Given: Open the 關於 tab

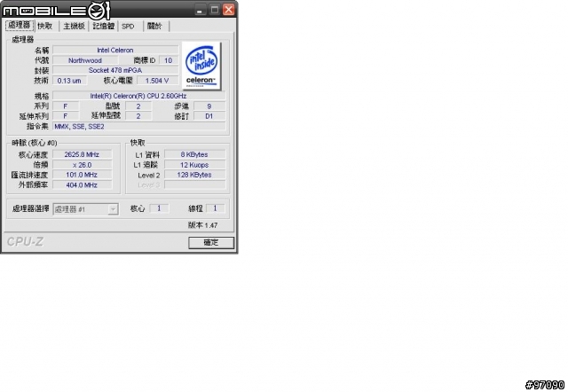Looking at the screenshot, I should coord(154,26).
